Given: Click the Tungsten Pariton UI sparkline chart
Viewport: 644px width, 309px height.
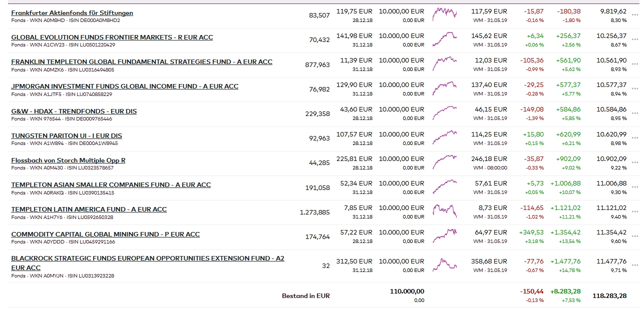Looking at the screenshot, I should pyautogui.click(x=445, y=136).
